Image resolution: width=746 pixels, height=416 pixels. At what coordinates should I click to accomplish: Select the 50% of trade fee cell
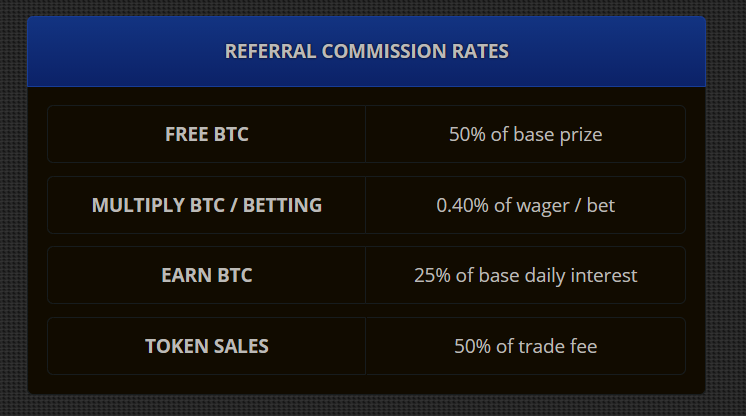click(x=526, y=346)
